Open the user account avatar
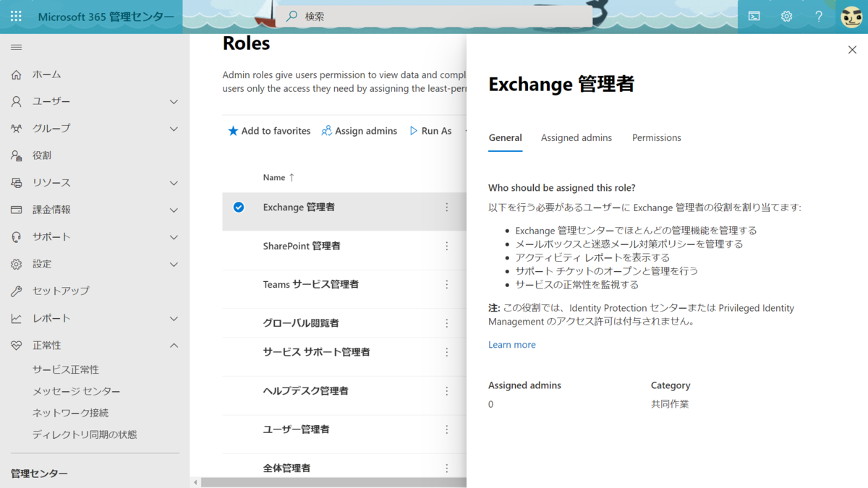This screenshot has width=868, height=488. click(851, 16)
